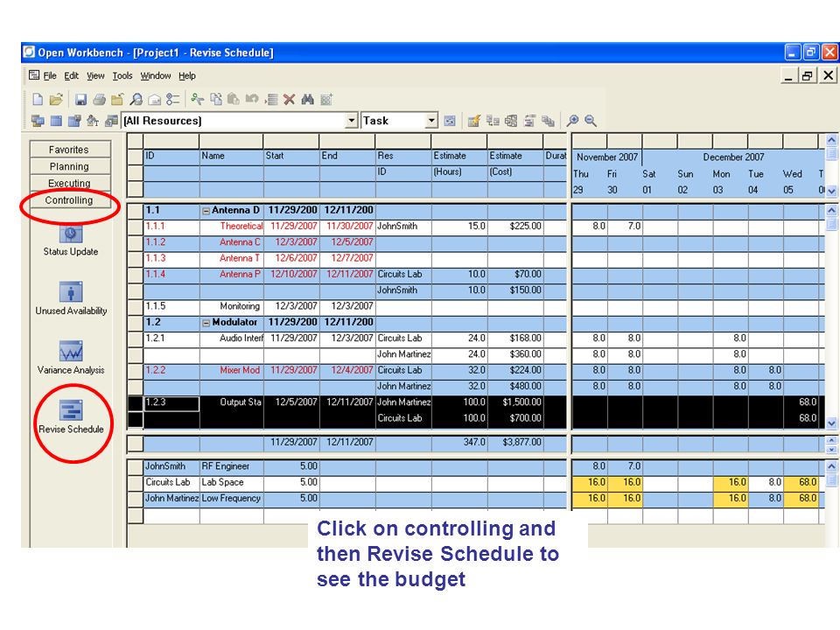Click the task grid scroll down arrow
Image resolution: width=840 pixels, height=630 pixels.
click(831, 423)
